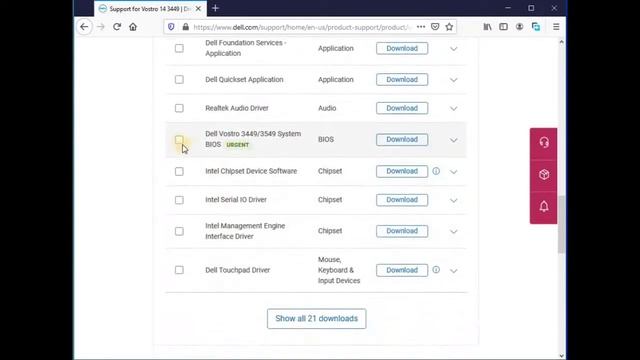Click the scrollbar down arrow

(x=562, y=356)
